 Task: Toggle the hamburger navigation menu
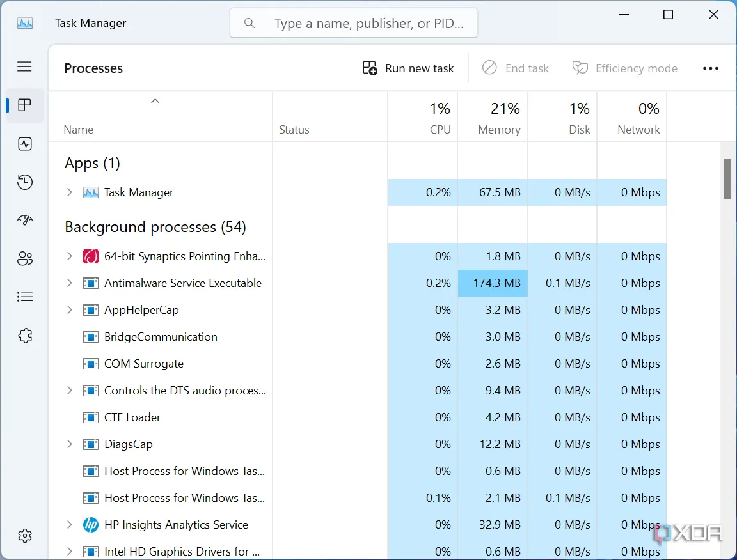[24, 66]
